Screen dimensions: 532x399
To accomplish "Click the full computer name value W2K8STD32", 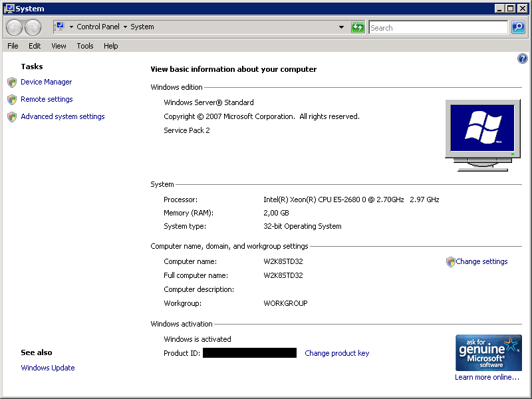I will coord(283,275).
